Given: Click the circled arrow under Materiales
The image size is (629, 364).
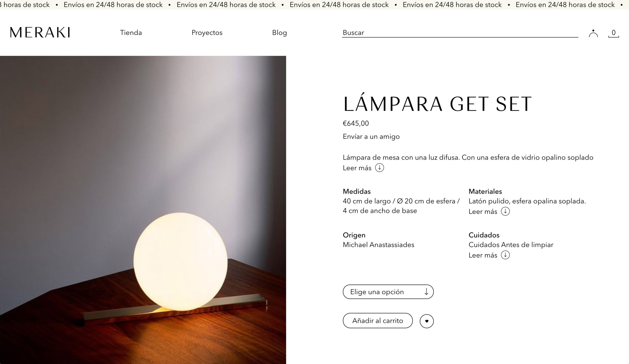Looking at the screenshot, I should (x=505, y=211).
